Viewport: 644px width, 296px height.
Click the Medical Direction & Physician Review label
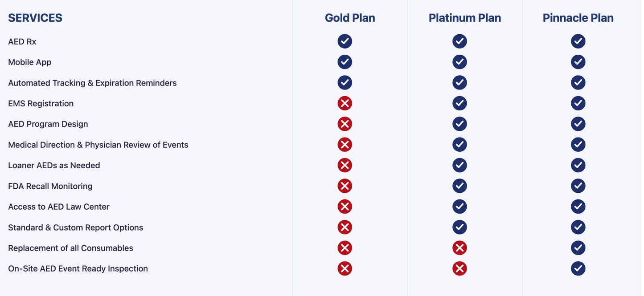click(x=98, y=145)
